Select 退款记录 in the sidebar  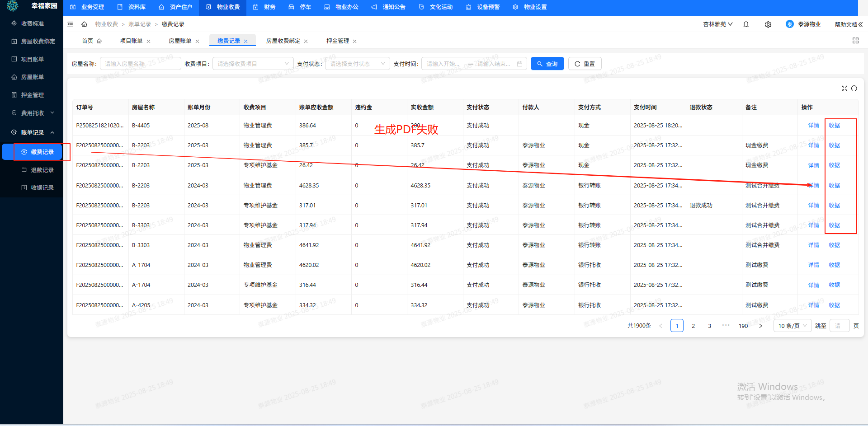42,170
